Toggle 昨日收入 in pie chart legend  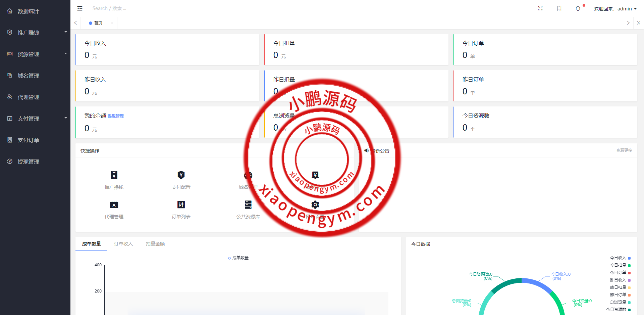click(620, 280)
